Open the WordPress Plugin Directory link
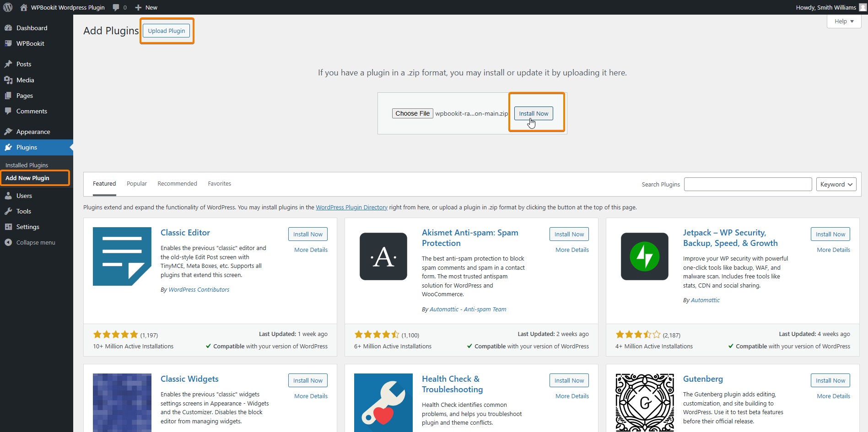The height and width of the screenshot is (432, 868). [x=351, y=207]
